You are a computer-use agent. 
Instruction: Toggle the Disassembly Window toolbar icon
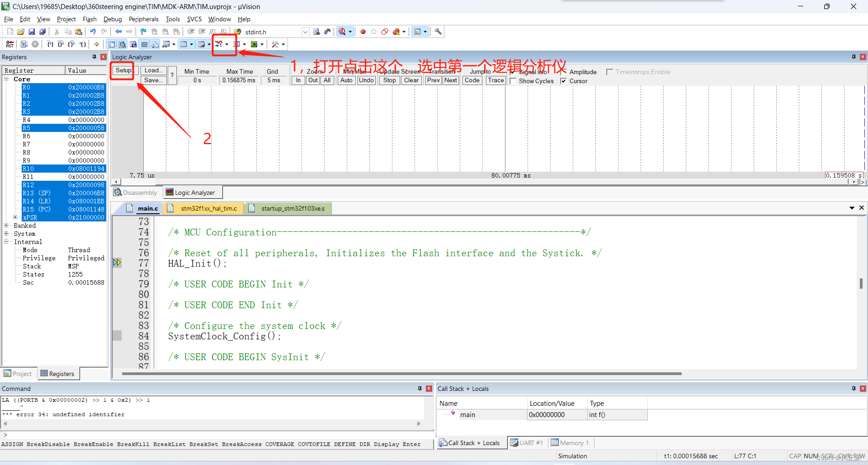click(x=122, y=44)
